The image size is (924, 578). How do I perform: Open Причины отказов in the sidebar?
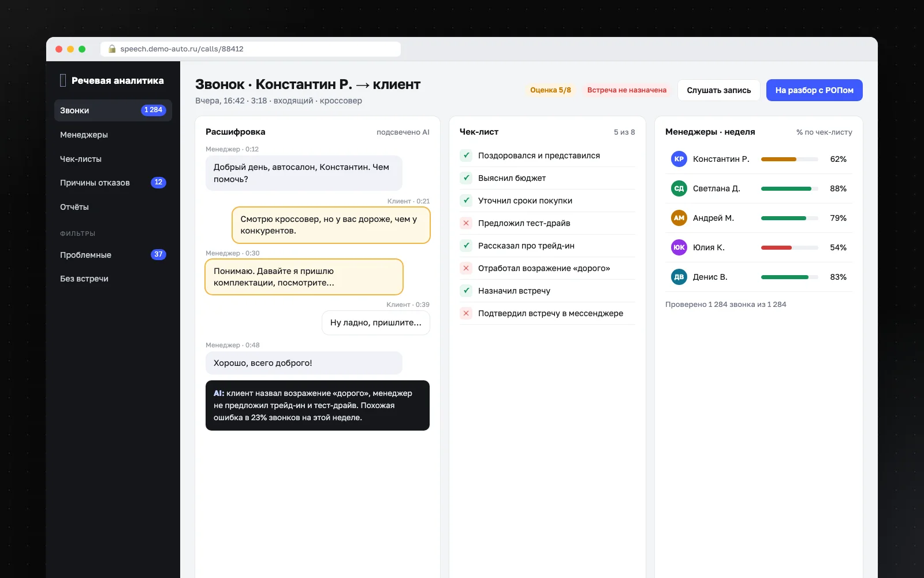pyautogui.click(x=113, y=183)
